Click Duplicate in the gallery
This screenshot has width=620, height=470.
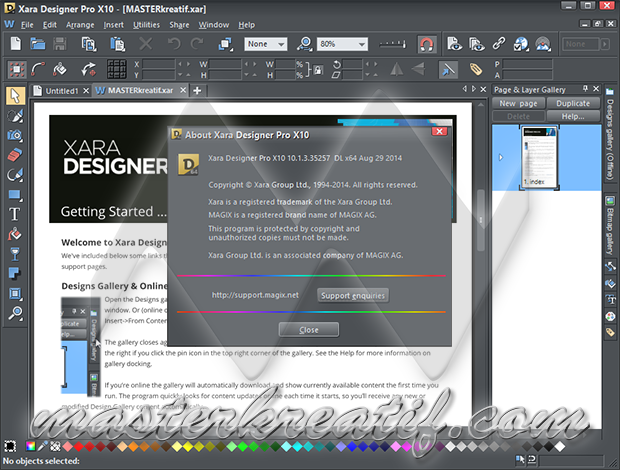click(573, 104)
